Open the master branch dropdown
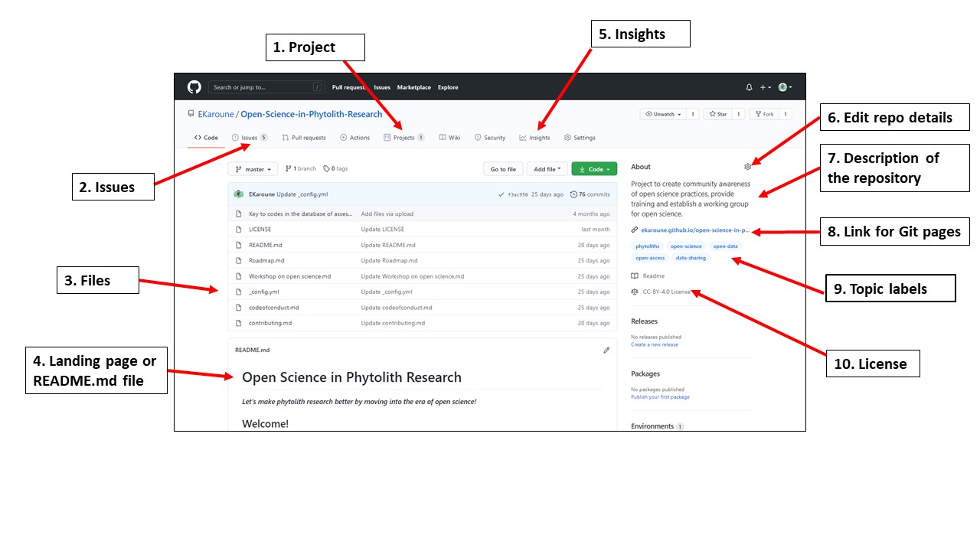The image size is (980, 551). click(253, 168)
